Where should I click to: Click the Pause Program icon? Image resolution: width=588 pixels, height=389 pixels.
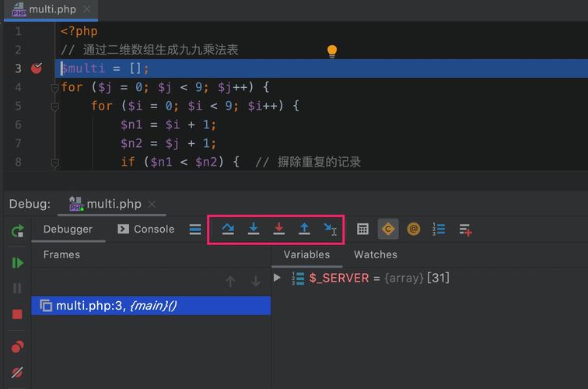pyautogui.click(x=17, y=288)
